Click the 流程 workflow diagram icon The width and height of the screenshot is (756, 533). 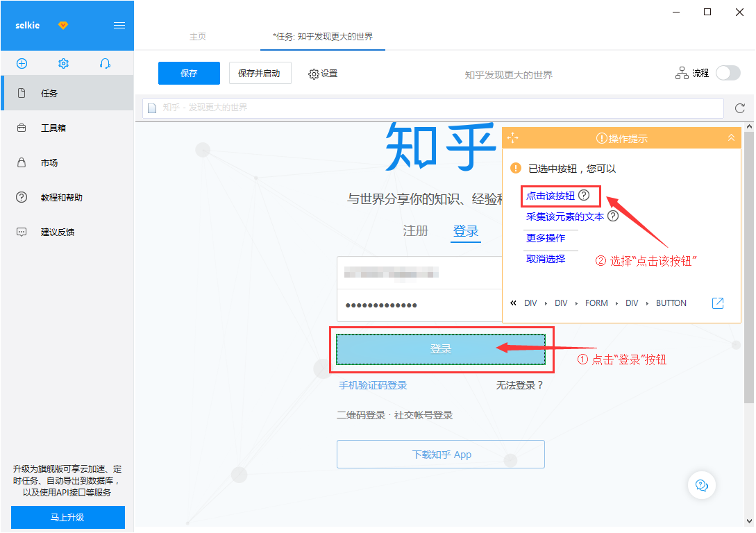point(682,74)
